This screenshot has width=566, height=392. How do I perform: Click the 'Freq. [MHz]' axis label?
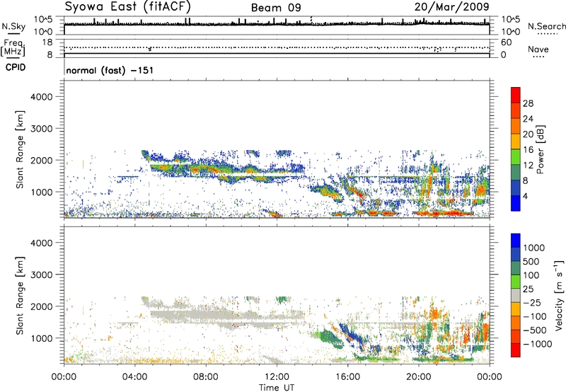coord(13,48)
